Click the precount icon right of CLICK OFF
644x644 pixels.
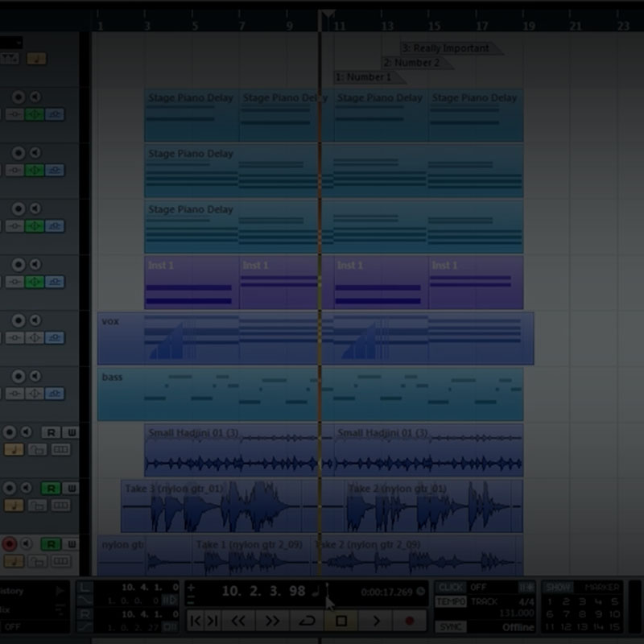tap(526, 588)
